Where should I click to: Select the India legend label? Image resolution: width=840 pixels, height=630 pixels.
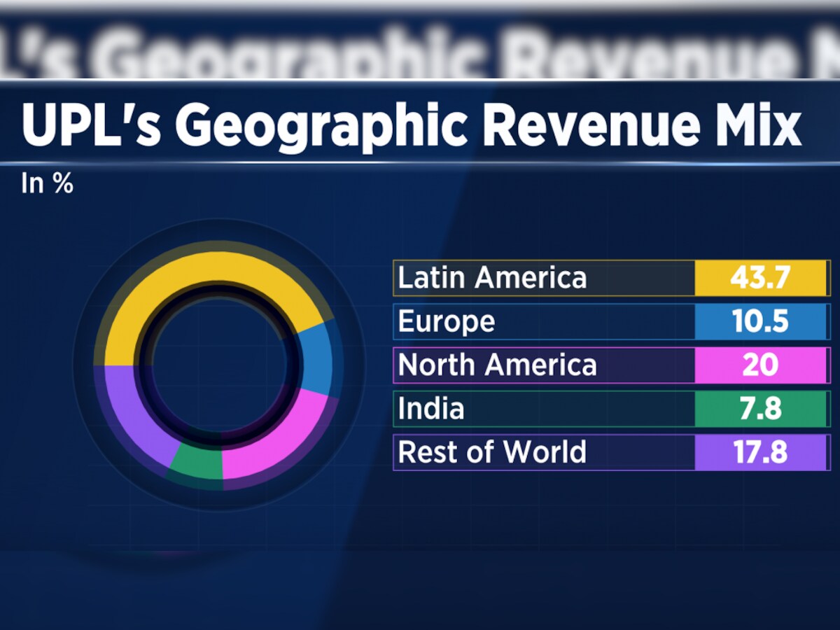pyautogui.click(x=430, y=409)
